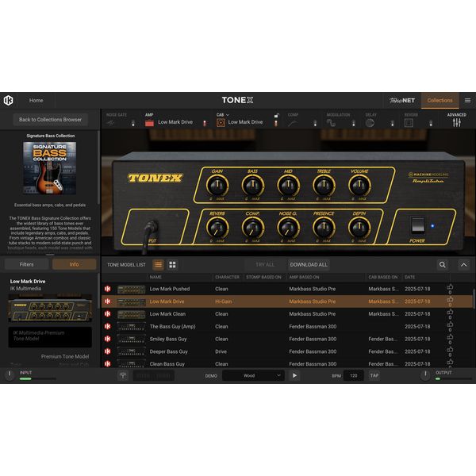Click the search magnifier icon
This screenshot has height=476, width=476.
click(443, 264)
